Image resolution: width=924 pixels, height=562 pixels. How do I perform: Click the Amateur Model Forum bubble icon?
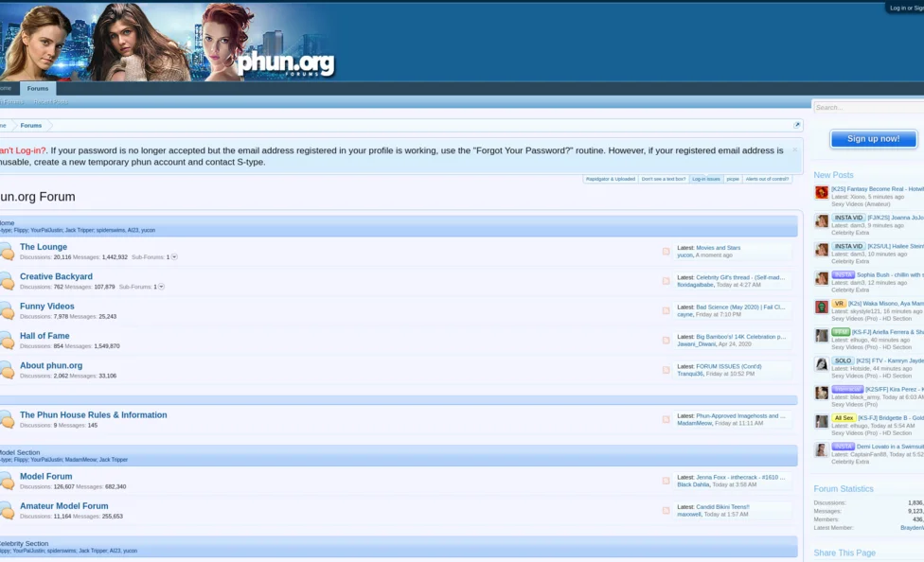[x=7, y=510]
